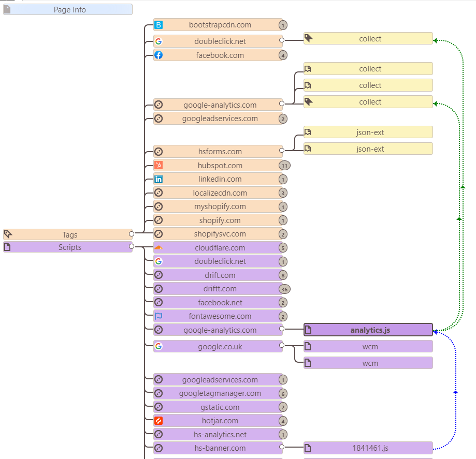Expand facebook.com using the 4 badge

(x=283, y=55)
